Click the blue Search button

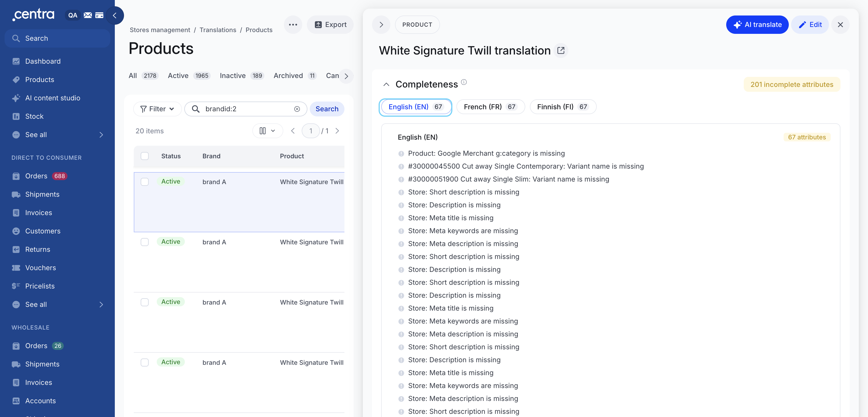[327, 109]
